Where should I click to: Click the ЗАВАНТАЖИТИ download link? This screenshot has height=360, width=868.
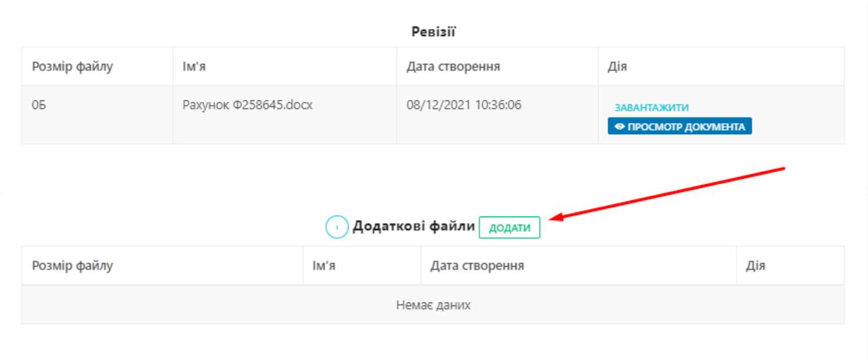652,108
